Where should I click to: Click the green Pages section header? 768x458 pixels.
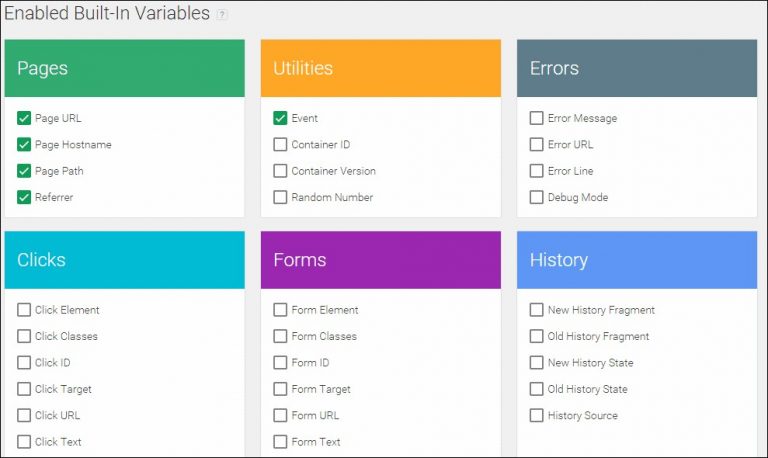pos(124,68)
